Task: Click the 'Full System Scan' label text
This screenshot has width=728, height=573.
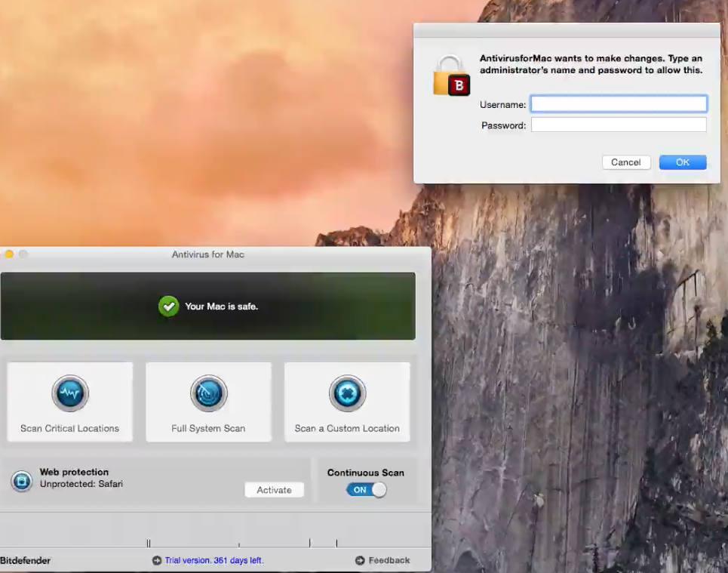Action: click(x=208, y=428)
